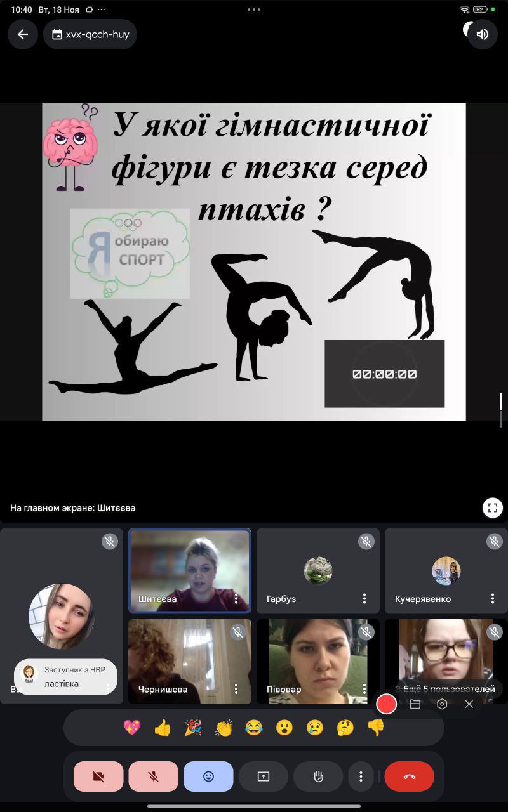This screenshot has height=812, width=508.
Task: Close the screen recorder toolbar
Action: (x=469, y=704)
